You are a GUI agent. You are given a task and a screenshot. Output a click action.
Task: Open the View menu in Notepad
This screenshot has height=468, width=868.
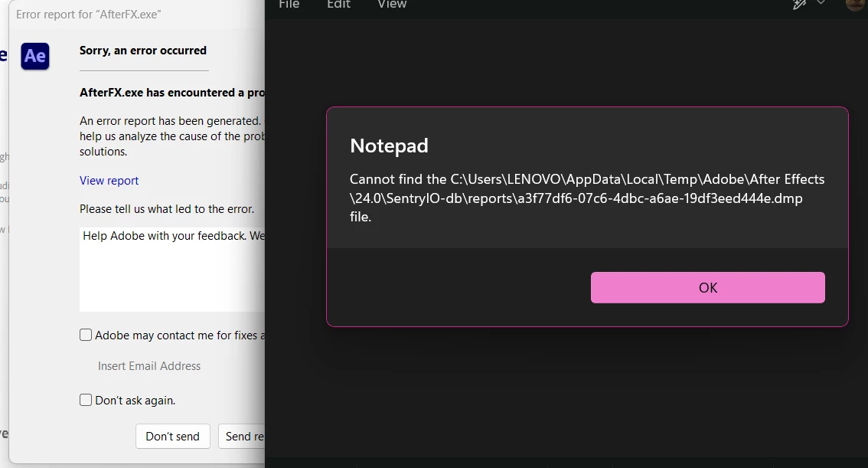pos(392,5)
